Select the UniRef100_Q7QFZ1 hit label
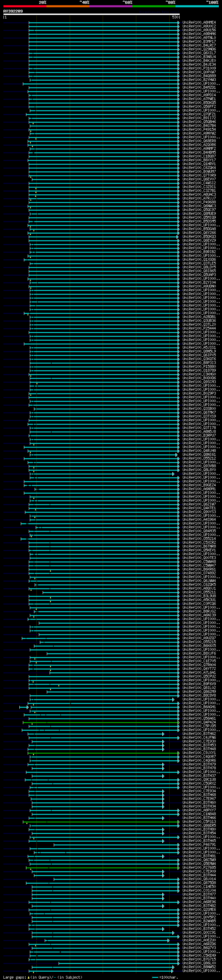 [x=199, y=114]
